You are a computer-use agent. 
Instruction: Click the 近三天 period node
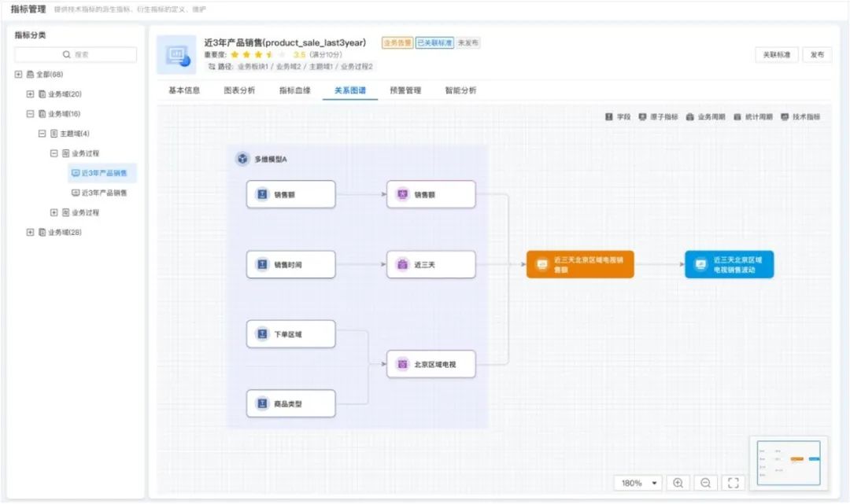(431, 264)
